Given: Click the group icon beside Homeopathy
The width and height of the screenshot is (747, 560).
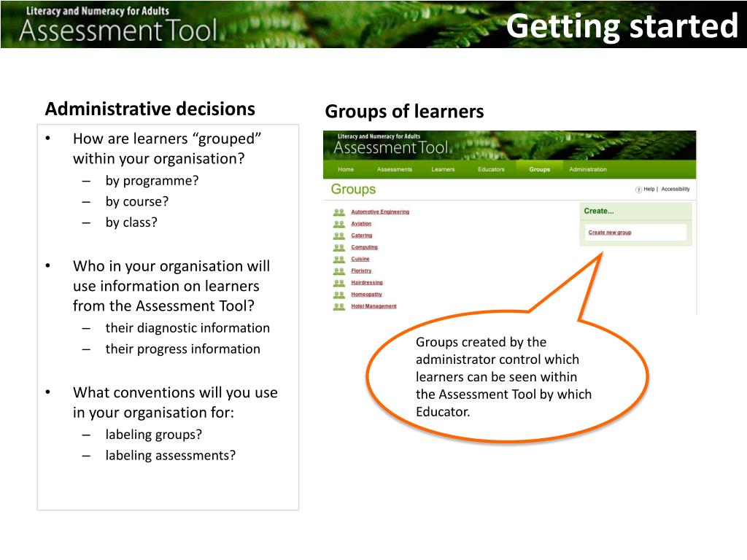Looking at the screenshot, I should [338, 295].
